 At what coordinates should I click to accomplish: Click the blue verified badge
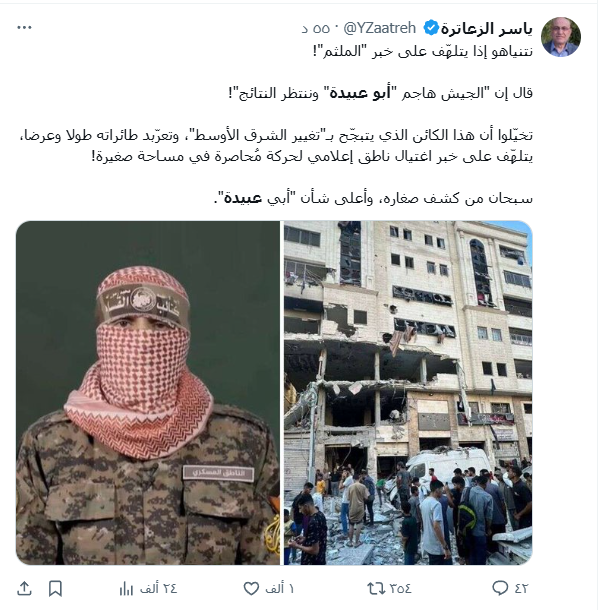click(431, 28)
